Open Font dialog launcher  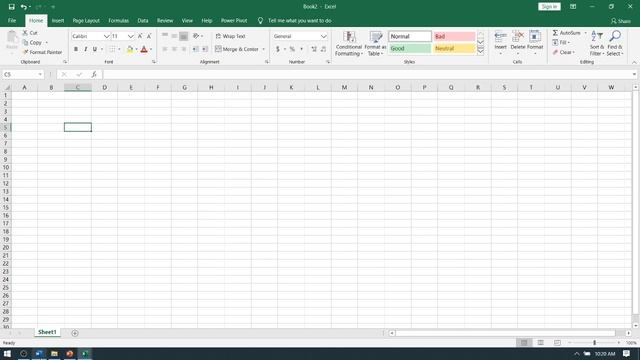tap(154, 62)
